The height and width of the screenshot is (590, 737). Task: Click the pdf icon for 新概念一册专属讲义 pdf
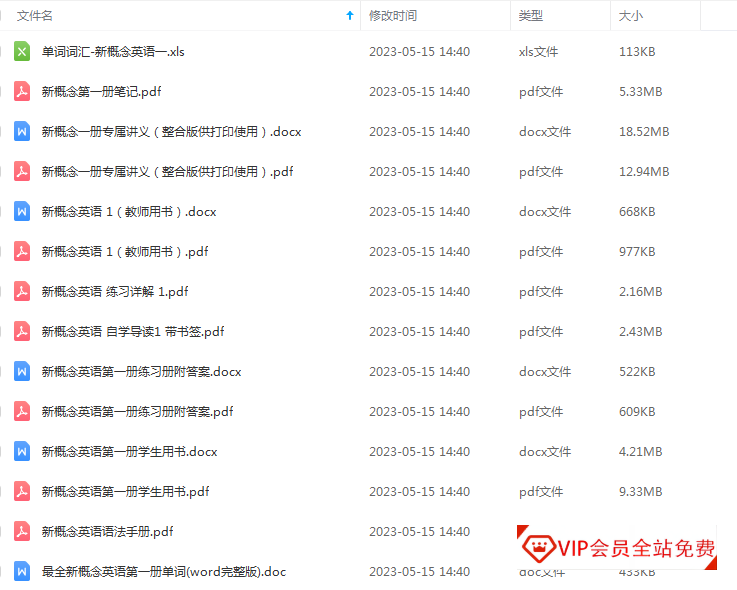(x=22, y=172)
